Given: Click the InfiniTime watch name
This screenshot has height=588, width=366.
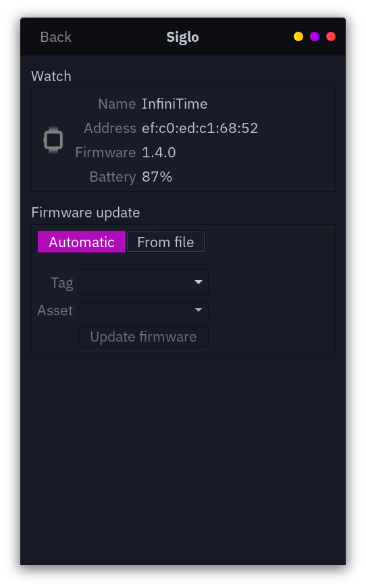Looking at the screenshot, I should 174,104.
